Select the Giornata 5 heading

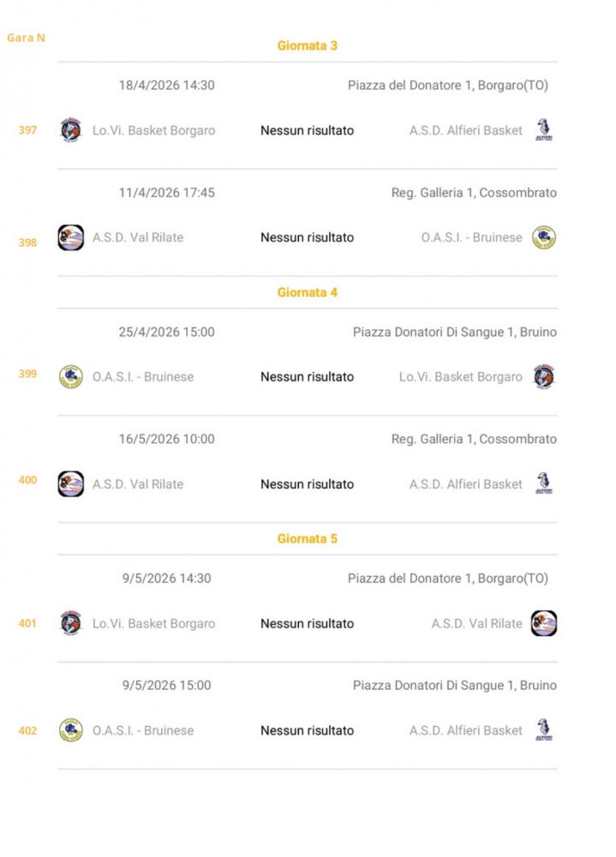click(x=307, y=539)
